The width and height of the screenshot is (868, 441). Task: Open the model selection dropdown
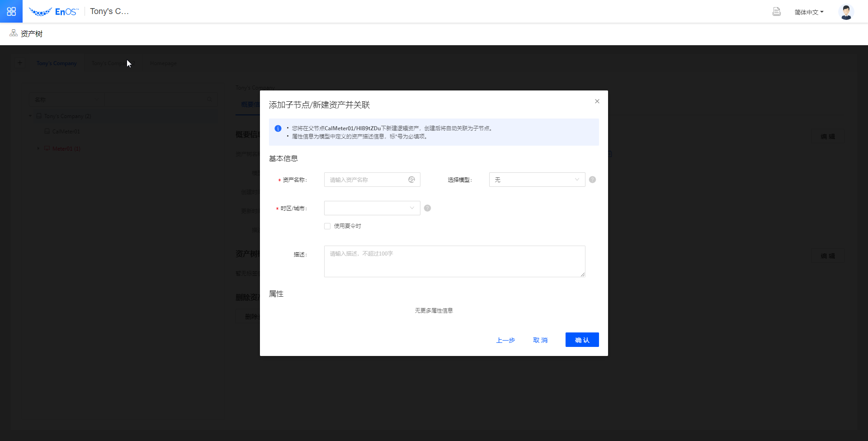[537, 180]
